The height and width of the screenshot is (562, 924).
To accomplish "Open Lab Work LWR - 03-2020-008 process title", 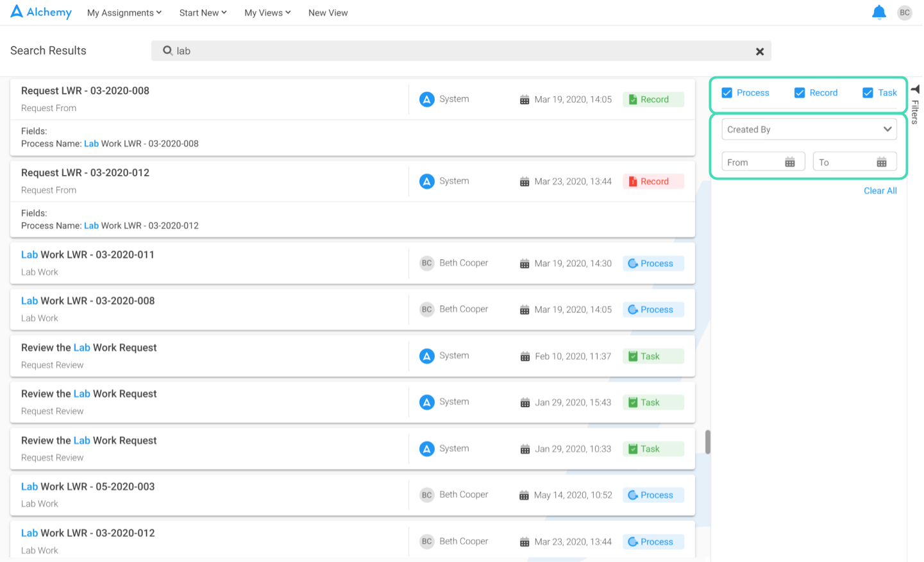I will [88, 301].
